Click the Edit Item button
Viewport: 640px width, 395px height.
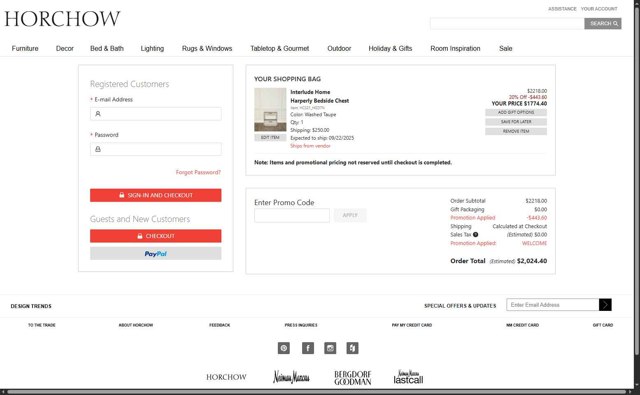(x=270, y=138)
